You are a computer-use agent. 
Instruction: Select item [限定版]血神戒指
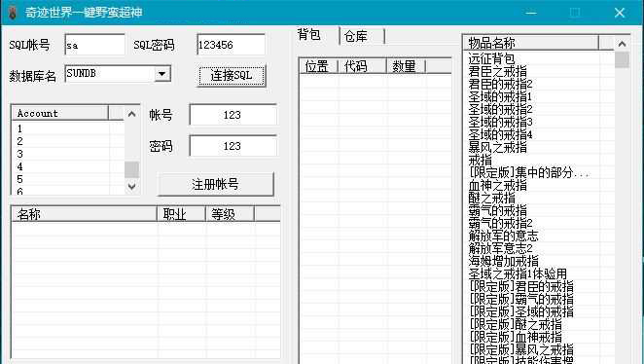coord(515,338)
